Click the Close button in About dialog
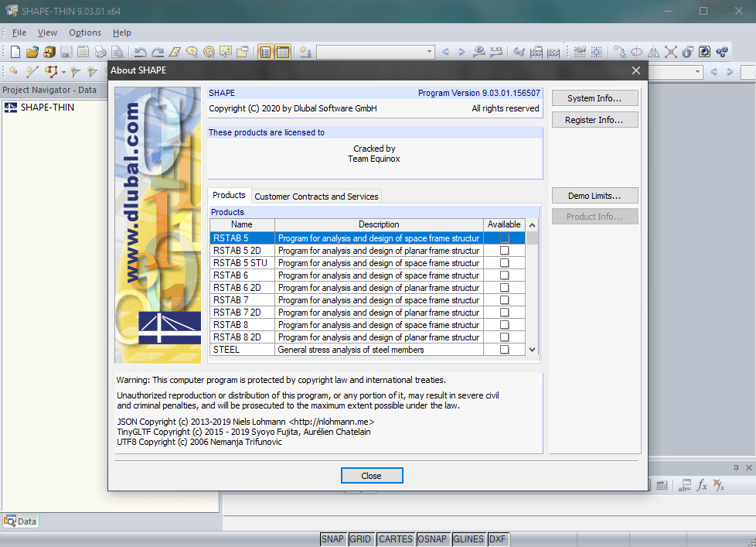The image size is (756, 547). pyautogui.click(x=372, y=476)
